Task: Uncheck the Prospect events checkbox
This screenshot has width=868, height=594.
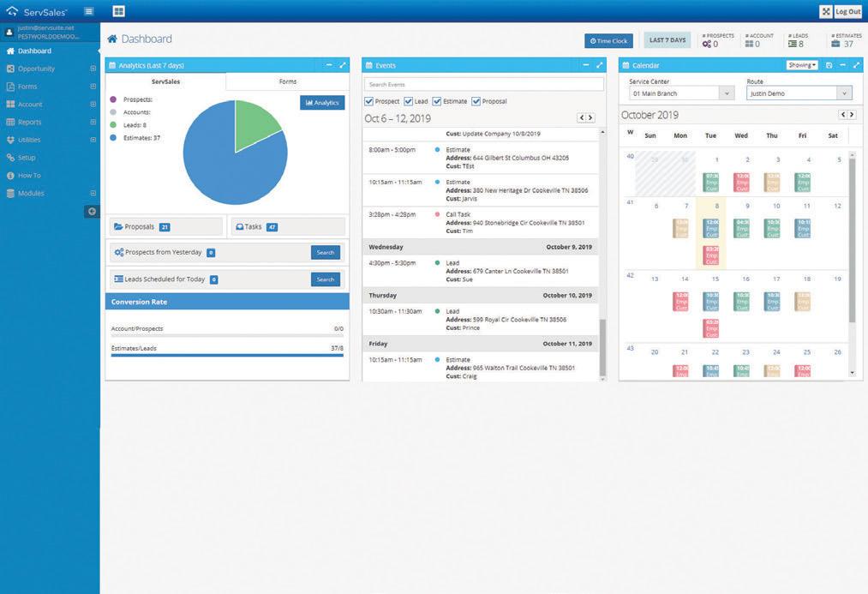Action: pyautogui.click(x=368, y=101)
